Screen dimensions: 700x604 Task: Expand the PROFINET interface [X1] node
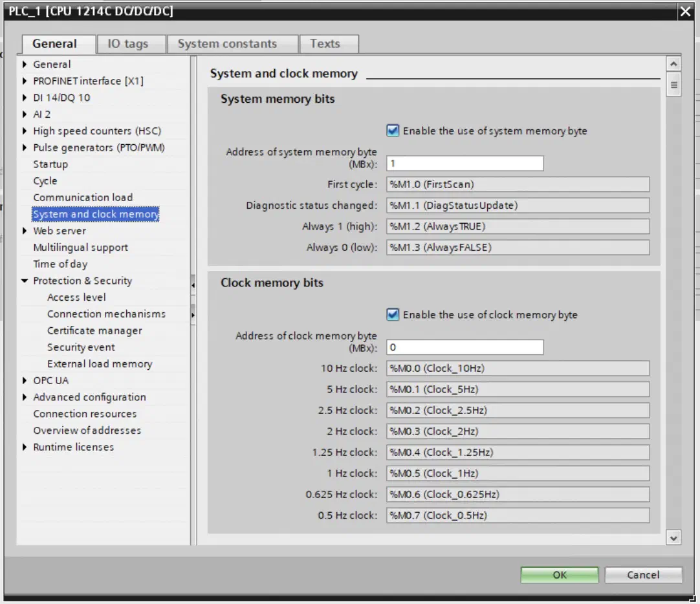click(x=25, y=81)
